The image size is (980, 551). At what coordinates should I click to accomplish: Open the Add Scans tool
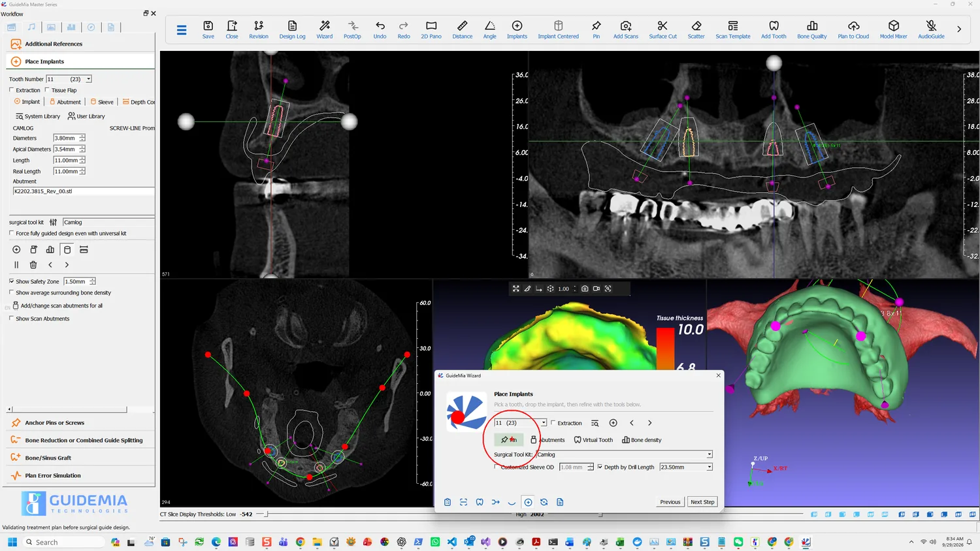(626, 29)
